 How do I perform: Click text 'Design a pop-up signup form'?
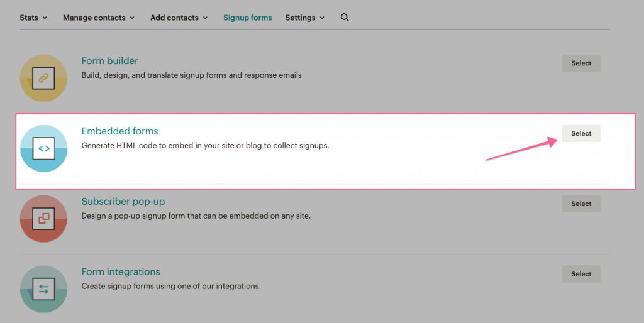click(x=133, y=216)
